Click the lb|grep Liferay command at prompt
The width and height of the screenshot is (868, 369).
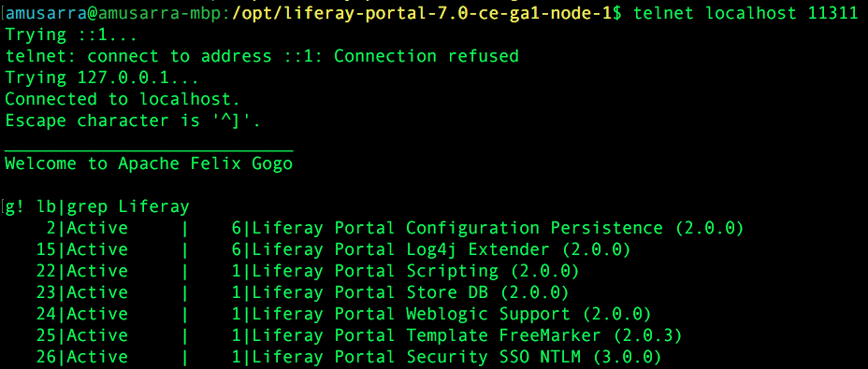[x=113, y=206]
